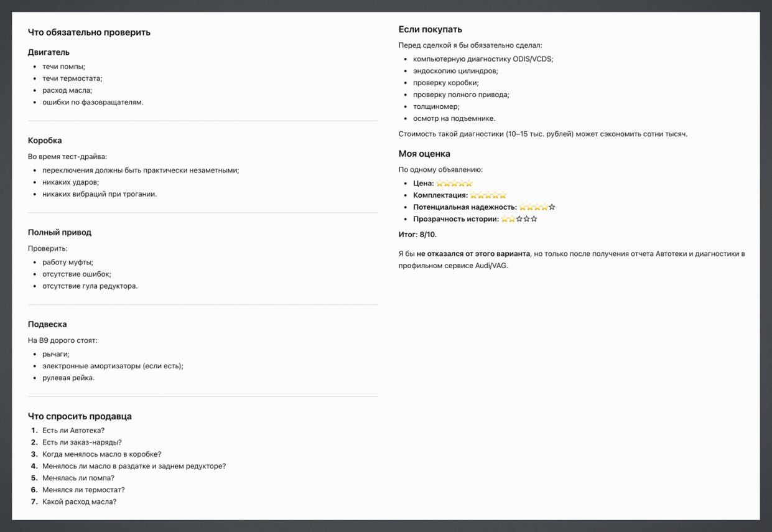Screen dimensions: 772x532
Task: Click the bullet компьютерную диагностику ODIS/VCDS
Action: coord(483,59)
